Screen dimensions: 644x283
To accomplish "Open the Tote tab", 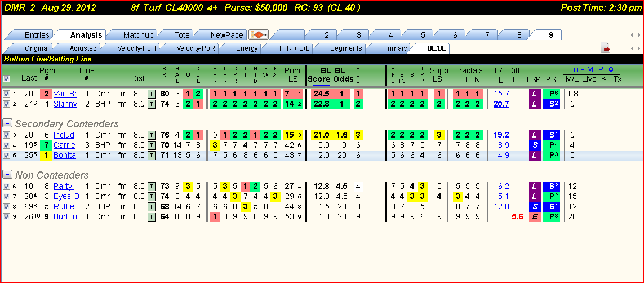I will pyautogui.click(x=183, y=35).
